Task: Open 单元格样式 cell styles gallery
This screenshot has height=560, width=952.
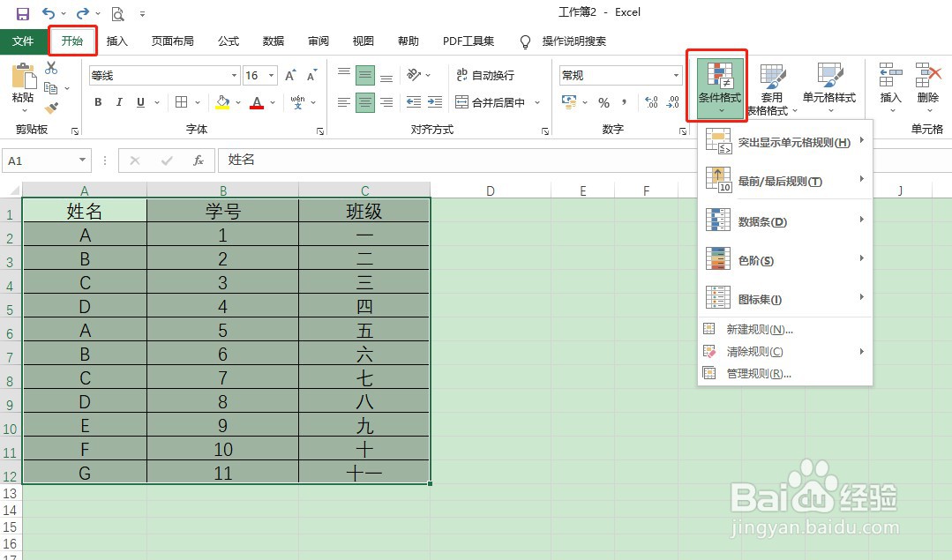Action: coord(828,88)
